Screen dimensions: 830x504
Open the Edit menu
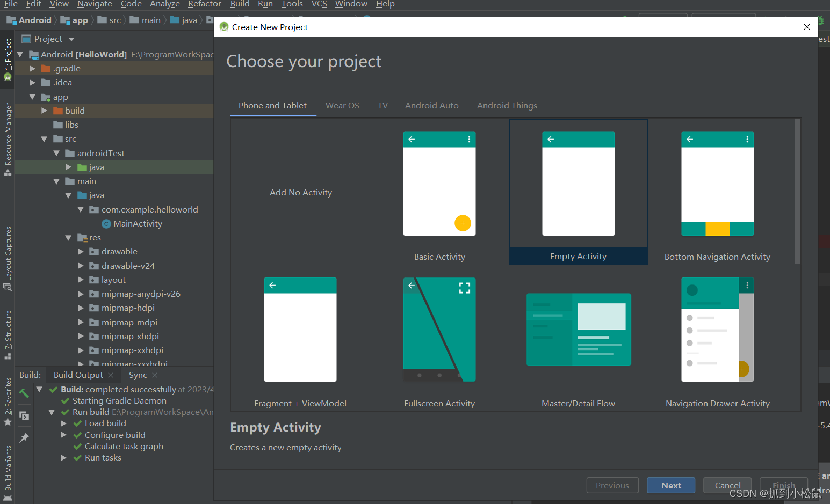34,4
